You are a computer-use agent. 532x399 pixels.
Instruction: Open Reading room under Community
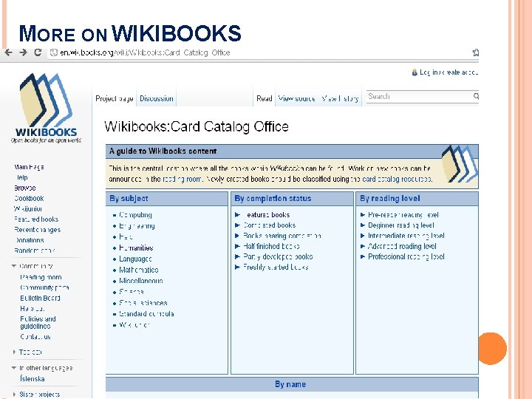41,277
